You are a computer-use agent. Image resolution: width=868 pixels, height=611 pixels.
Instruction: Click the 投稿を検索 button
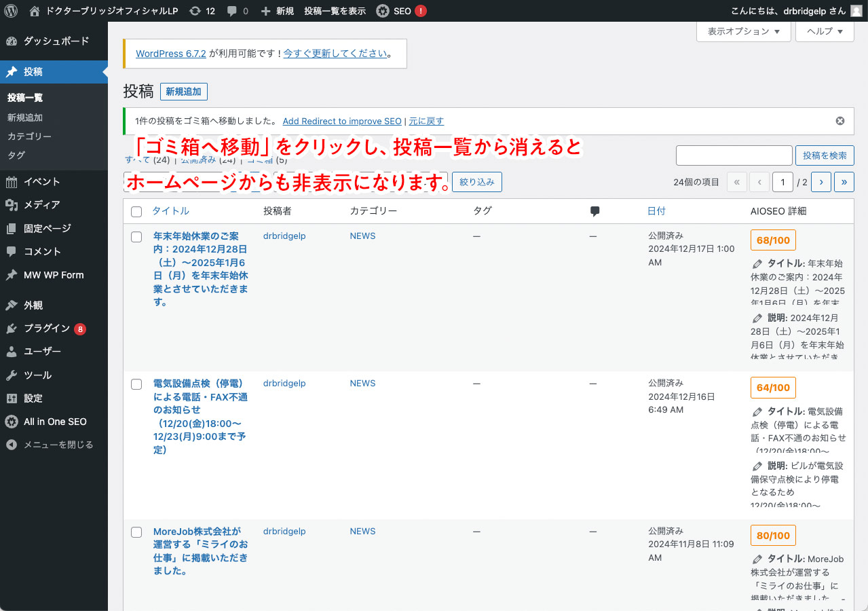coord(825,155)
